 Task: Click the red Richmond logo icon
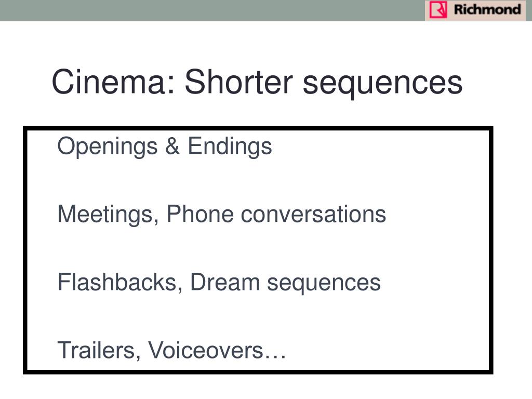click(x=438, y=9)
